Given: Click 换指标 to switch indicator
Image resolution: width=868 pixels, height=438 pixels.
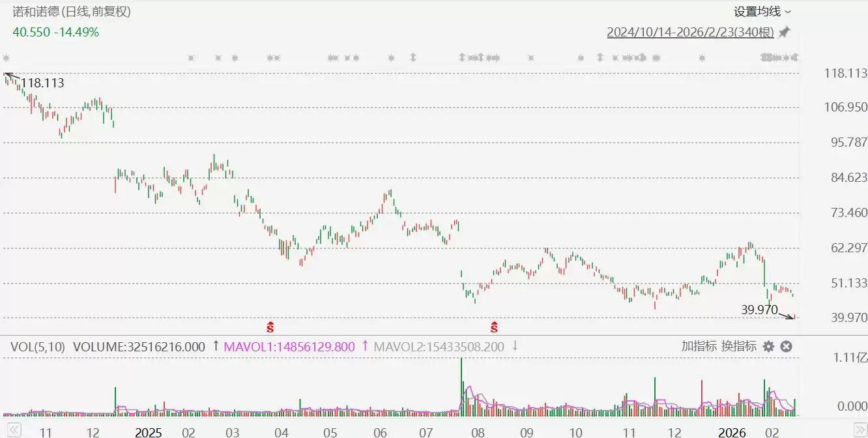Looking at the screenshot, I should [739, 346].
